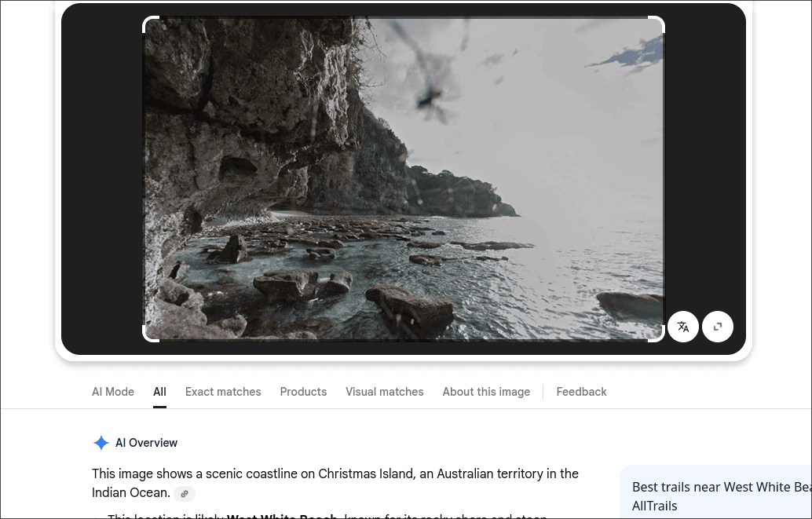
Task: Click the expand image icon button
Action: [718, 327]
